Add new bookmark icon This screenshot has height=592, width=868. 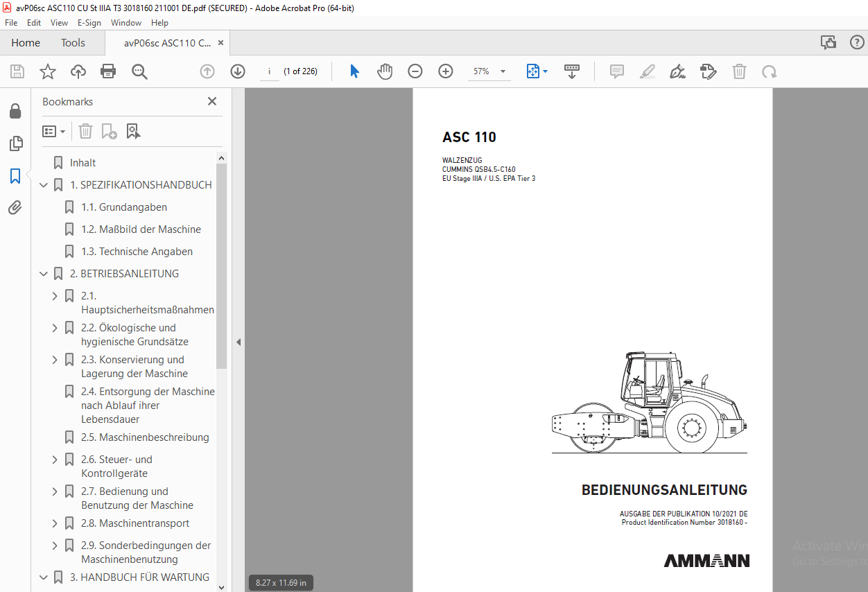[109, 131]
